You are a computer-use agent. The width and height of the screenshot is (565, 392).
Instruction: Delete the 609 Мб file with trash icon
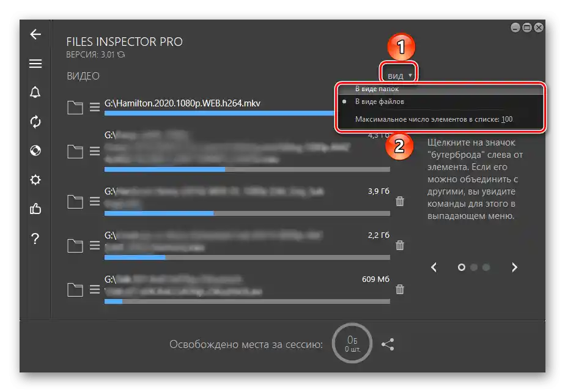tap(400, 289)
